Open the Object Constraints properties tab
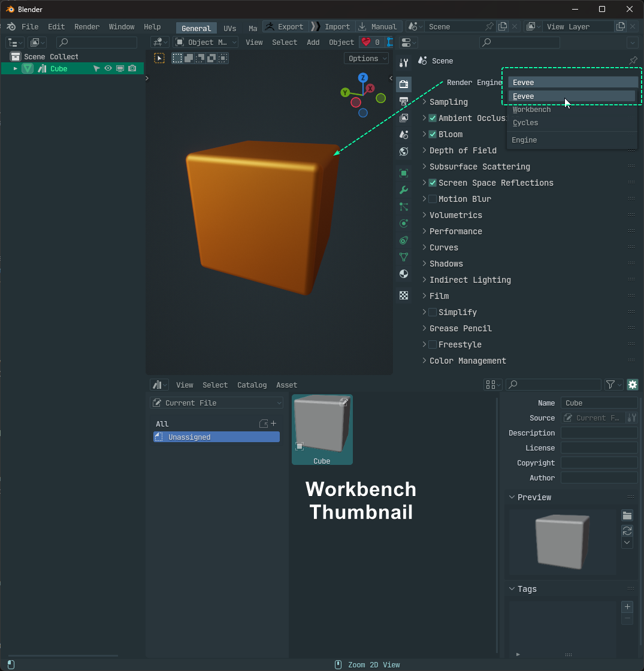 point(404,240)
